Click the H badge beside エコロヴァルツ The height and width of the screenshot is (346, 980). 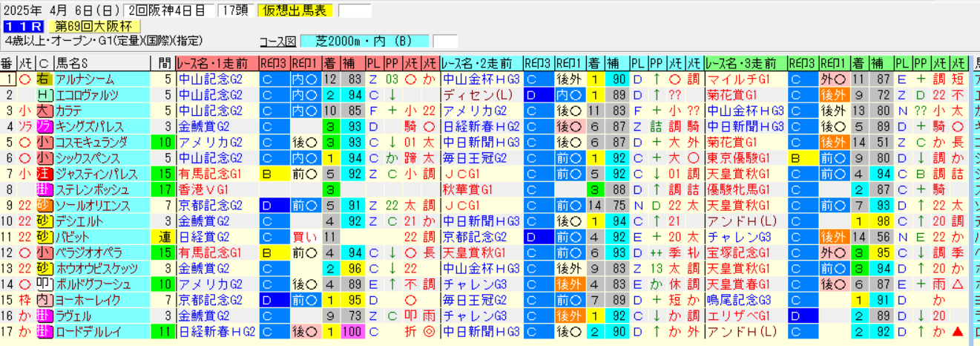pos(44,95)
